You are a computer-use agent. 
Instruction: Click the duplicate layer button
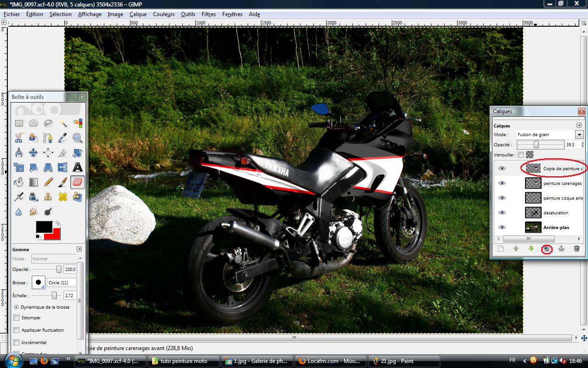click(x=546, y=249)
